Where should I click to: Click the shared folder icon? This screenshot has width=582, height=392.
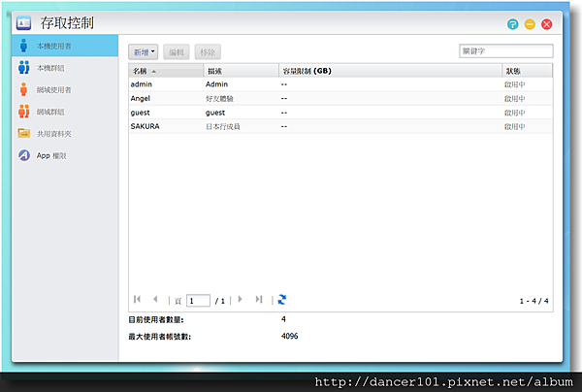pos(23,133)
